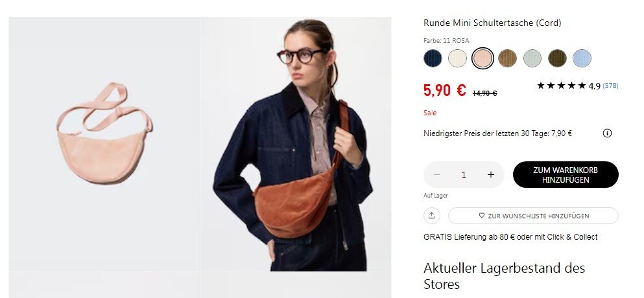Open the lowest price info icon
Image resolution: width=644 pixels, height=298 pixels.
607,133
